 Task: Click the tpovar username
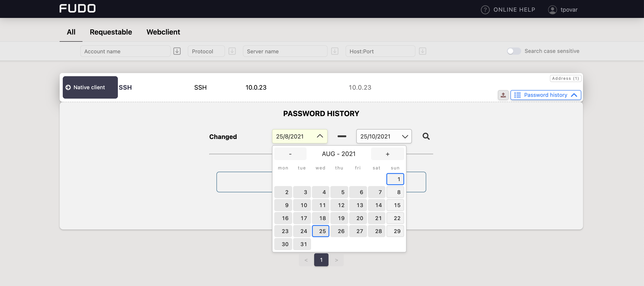pos(569,10)
